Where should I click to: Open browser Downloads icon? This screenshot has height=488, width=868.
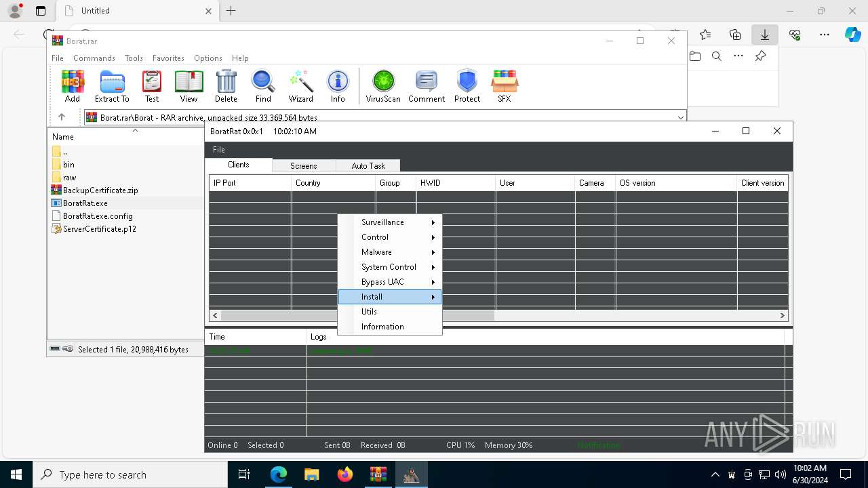(764, 35)
